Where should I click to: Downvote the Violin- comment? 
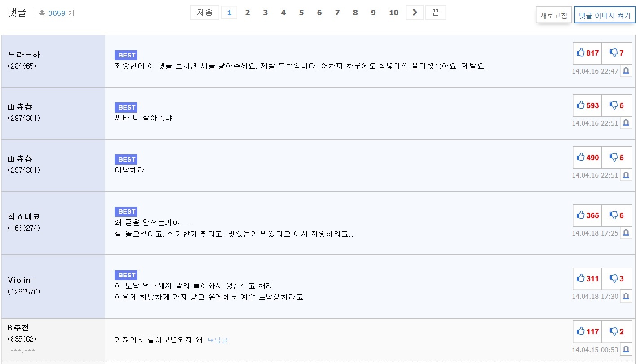pyautogui.click(x=616, y=279)
